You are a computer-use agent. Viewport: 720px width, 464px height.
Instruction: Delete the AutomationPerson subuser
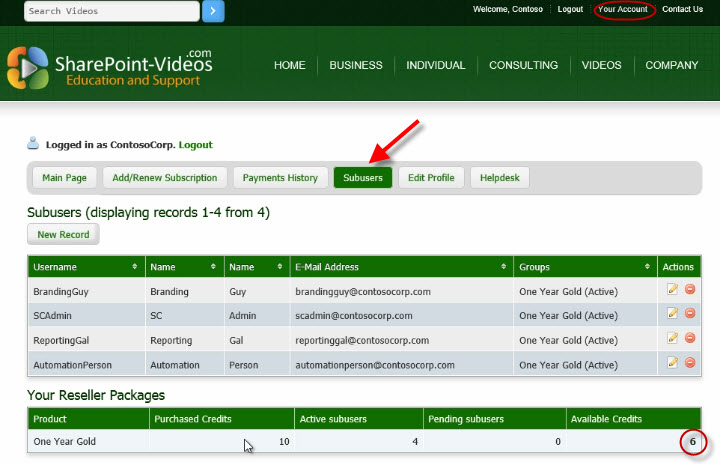(690, 362)
